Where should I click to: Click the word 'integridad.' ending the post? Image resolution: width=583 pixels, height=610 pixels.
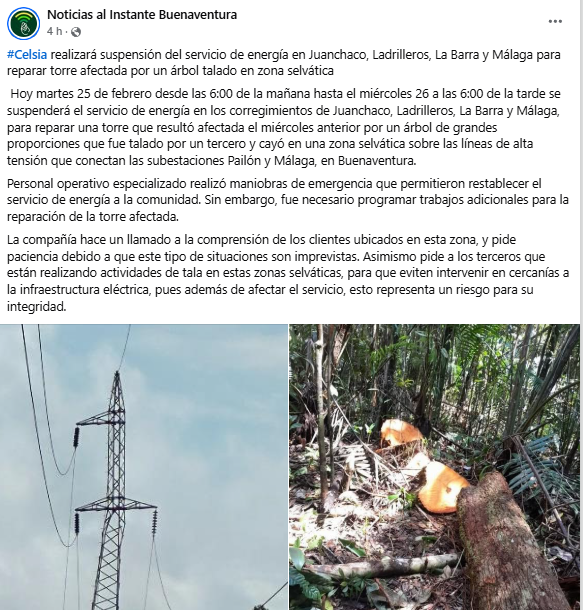coord(37,307)
